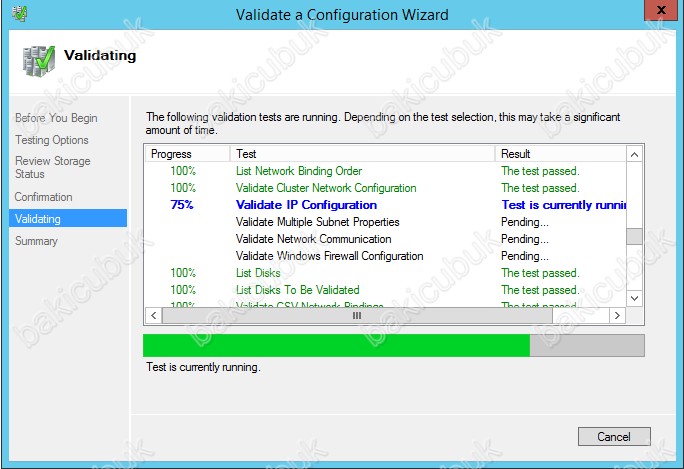The width and height of the screenshot is (684, 469).
Task: Click the Result column header
Action: (x=560, y=154)
